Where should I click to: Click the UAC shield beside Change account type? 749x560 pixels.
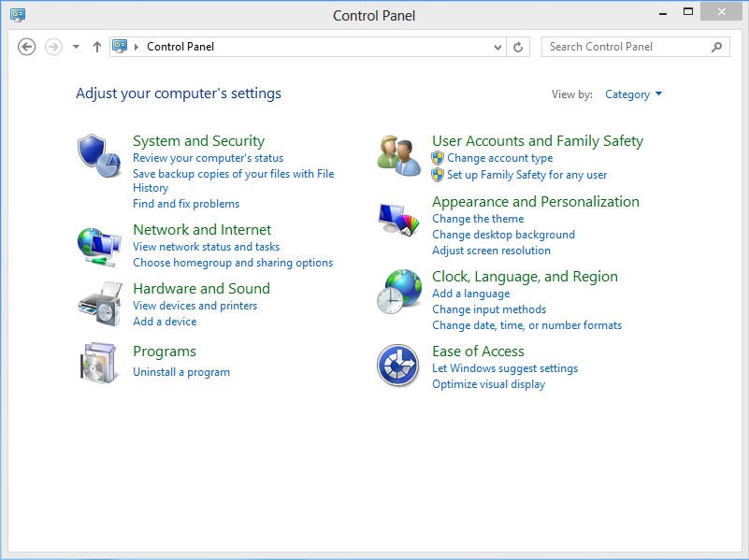[438, 158]
